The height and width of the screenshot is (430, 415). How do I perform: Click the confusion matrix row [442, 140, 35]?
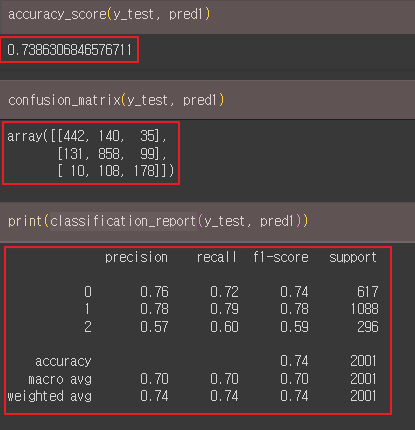click(x=108, y=136)
